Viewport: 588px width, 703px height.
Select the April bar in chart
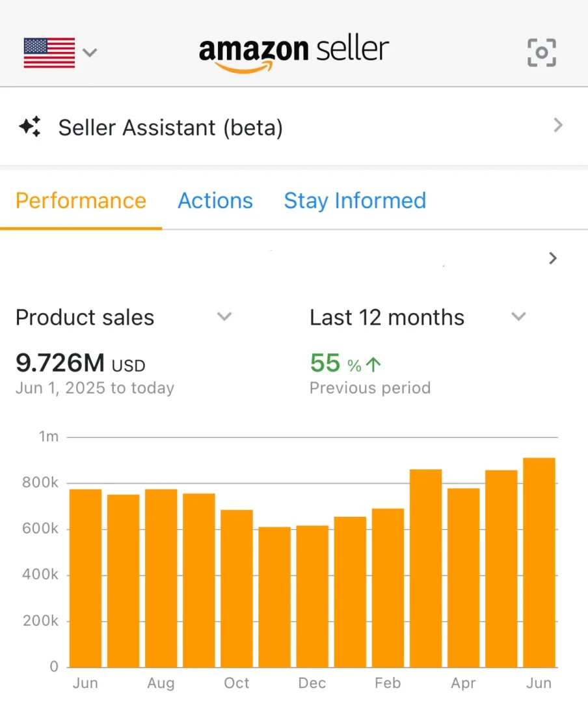click(x=464, y=578)
